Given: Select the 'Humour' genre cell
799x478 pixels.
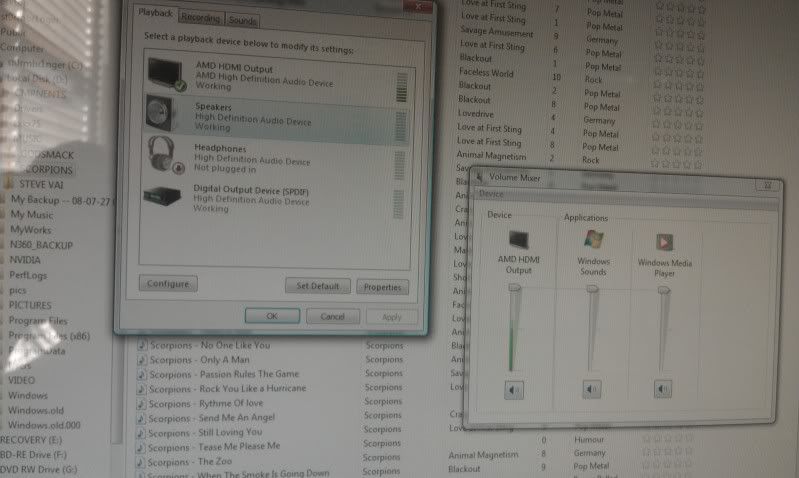Looking at the screenshot, I should pos(589,439).
